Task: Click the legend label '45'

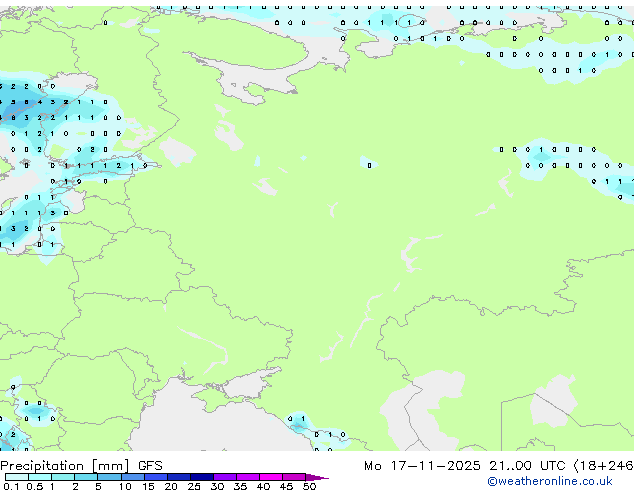Action: click(x=286, y=486)
